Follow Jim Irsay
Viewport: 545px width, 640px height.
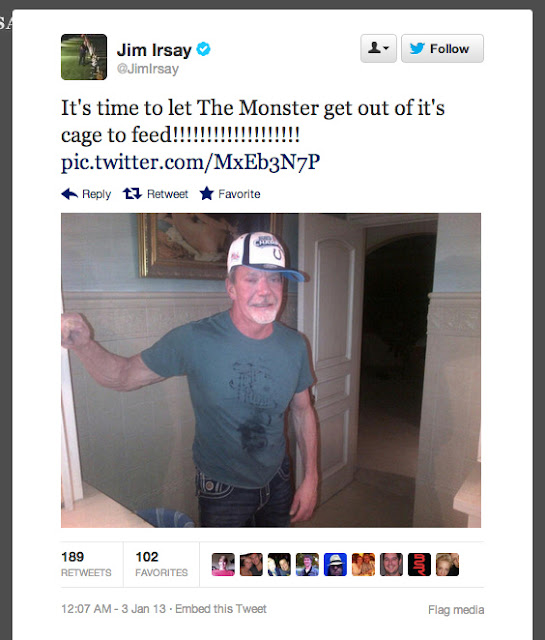pyautogui.click(x=442, y=49)
